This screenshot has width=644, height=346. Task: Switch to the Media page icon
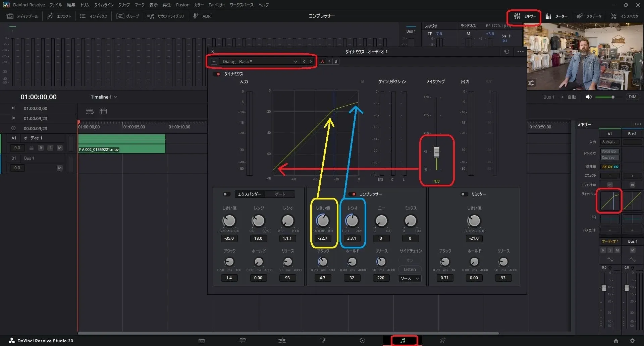pos(202,341)
